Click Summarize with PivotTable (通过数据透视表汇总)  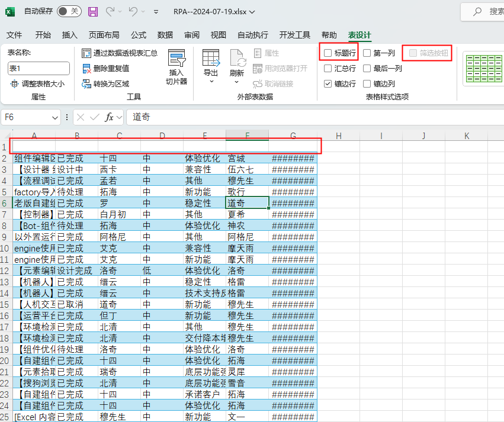point(120,53)
